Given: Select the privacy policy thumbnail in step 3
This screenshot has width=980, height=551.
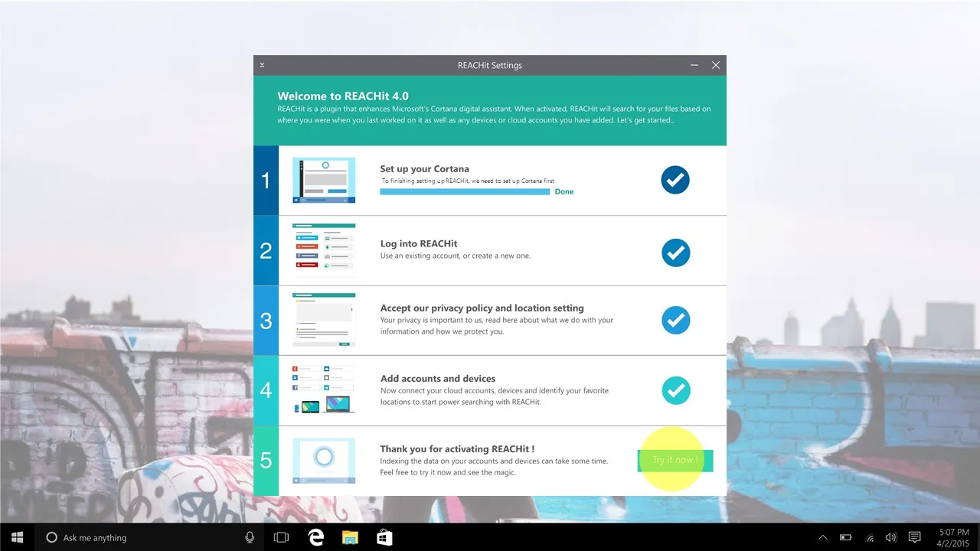Looking at the screenshot, I should [x=324, y=320].
